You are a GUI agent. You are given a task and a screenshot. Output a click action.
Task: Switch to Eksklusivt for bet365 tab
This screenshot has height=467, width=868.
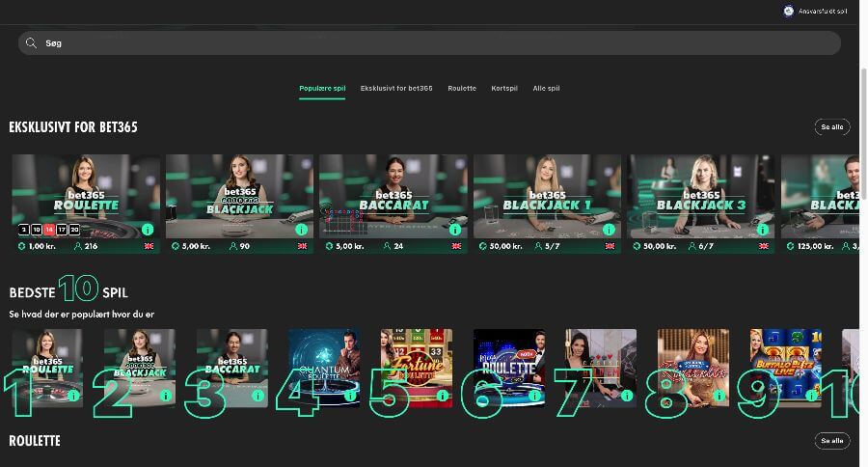tap(396, 88)
